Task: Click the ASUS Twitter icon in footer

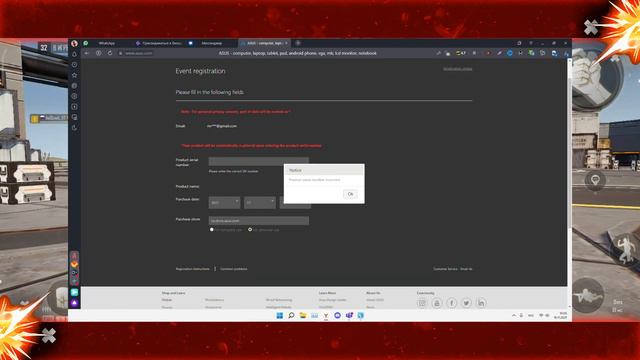Action: (x=466, y=303)
